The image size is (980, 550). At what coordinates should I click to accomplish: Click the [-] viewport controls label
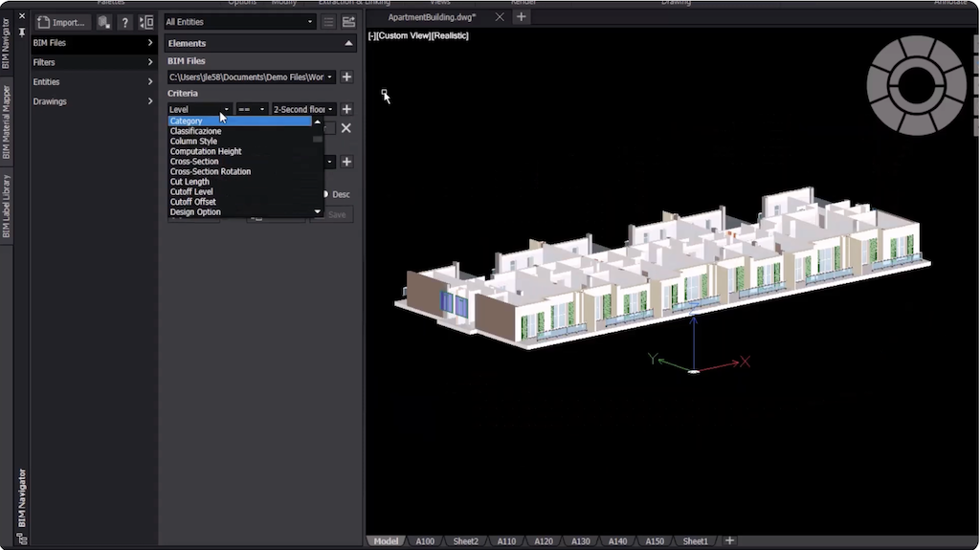click(372, 35)
